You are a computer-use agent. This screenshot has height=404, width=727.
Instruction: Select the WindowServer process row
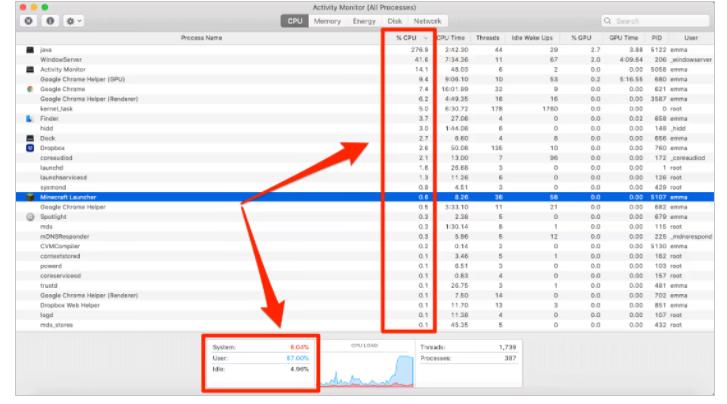pos(365,59)
